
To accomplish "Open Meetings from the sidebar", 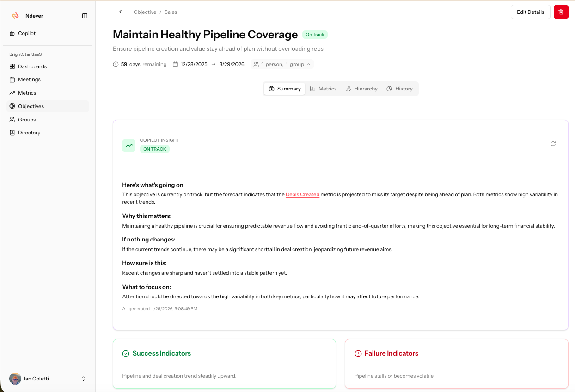I will [x=29, y=79].
